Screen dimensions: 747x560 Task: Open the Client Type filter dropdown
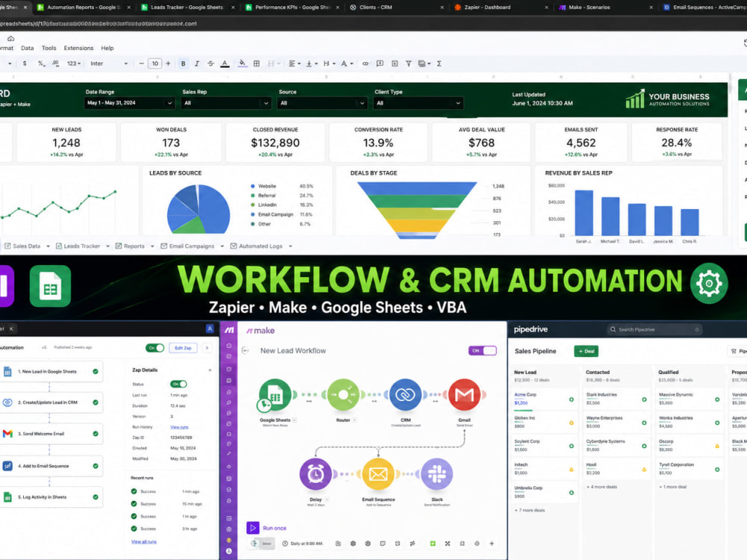(x=418, y=103)
